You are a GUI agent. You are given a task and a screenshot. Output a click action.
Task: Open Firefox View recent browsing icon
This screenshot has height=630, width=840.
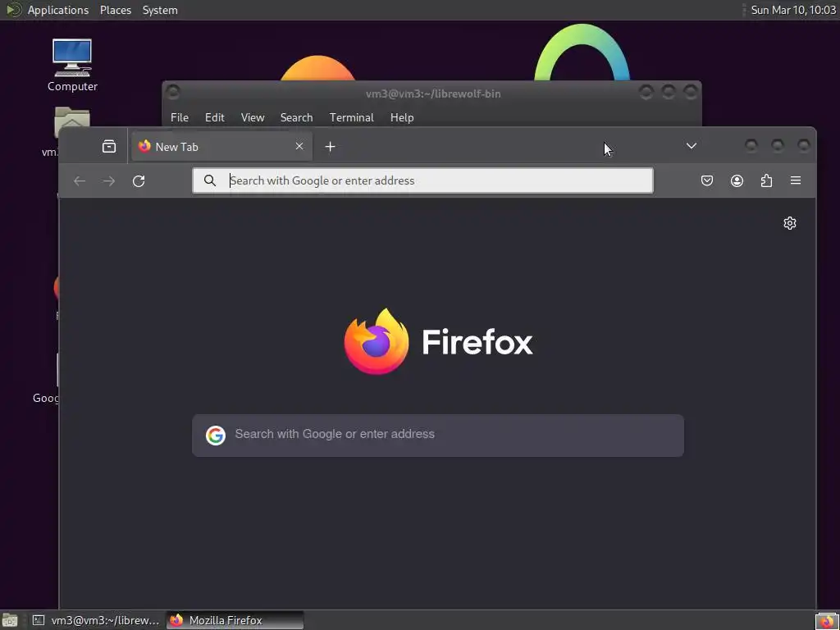pyautogui.click(x=109, y=146)
